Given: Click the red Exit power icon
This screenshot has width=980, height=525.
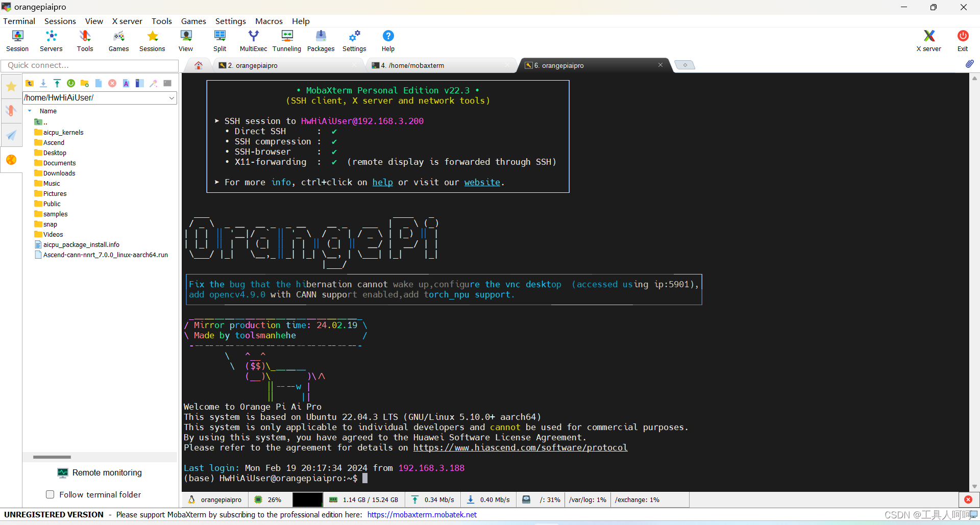Looking at the screenshot, I should (963, 41).
